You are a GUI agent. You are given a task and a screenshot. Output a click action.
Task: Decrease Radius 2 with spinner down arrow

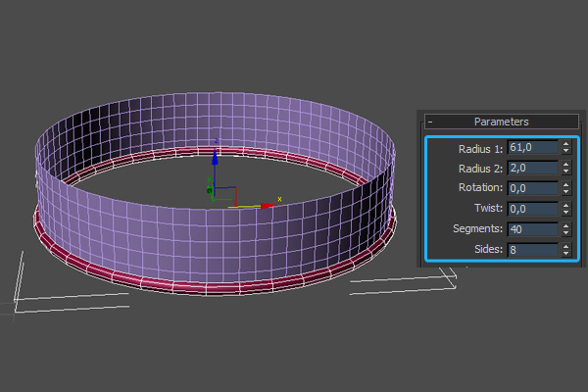pos(566,172)
